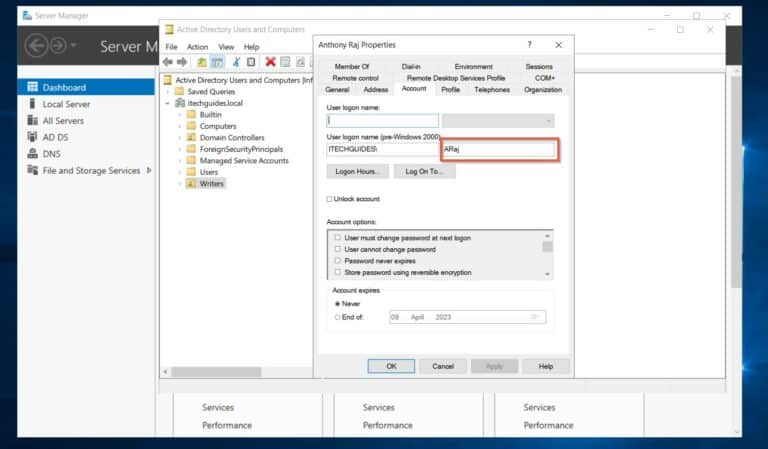Enable Password never expires option
Image resolution: width=768 pixels, height=449 pixels.
pos(337,260)
